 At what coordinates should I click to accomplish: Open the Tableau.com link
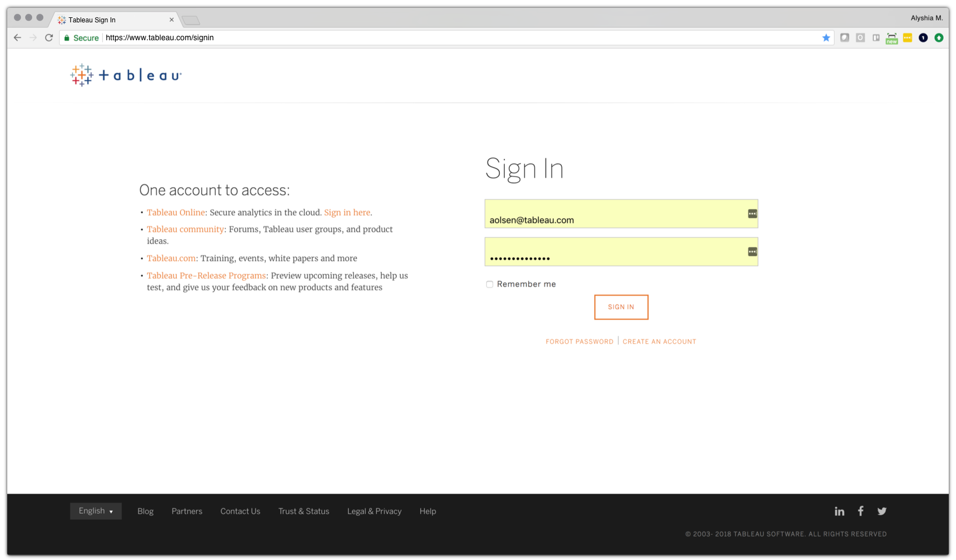tap(171, 258)
